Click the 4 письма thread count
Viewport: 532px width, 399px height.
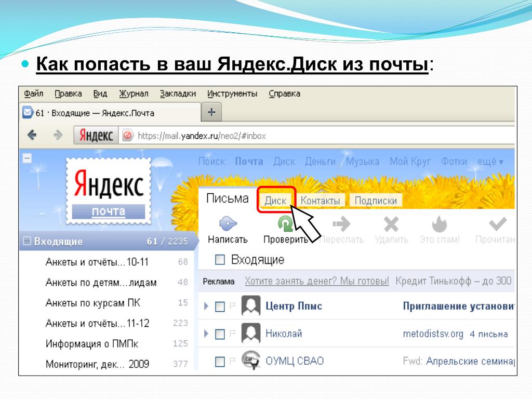click(488, 334)
